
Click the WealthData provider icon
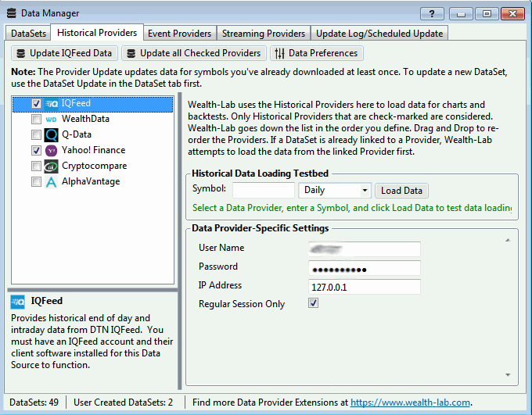(52, 120)
